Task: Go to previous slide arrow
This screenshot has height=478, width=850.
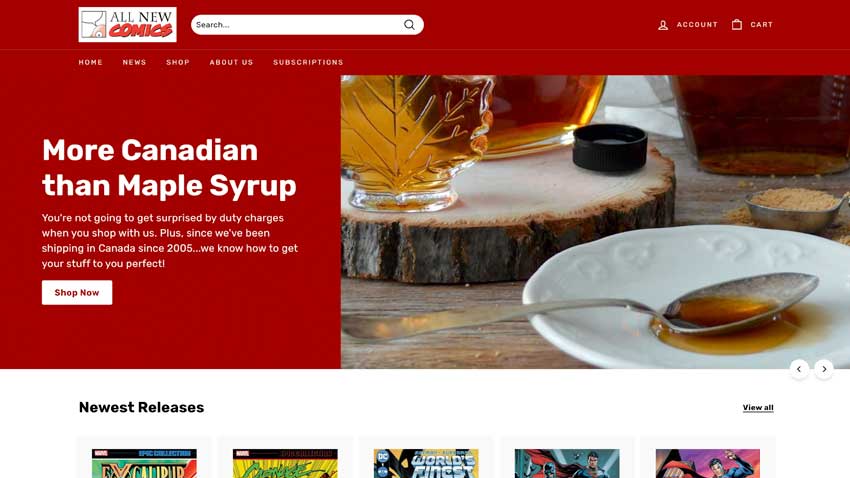Action: point(799,369)
